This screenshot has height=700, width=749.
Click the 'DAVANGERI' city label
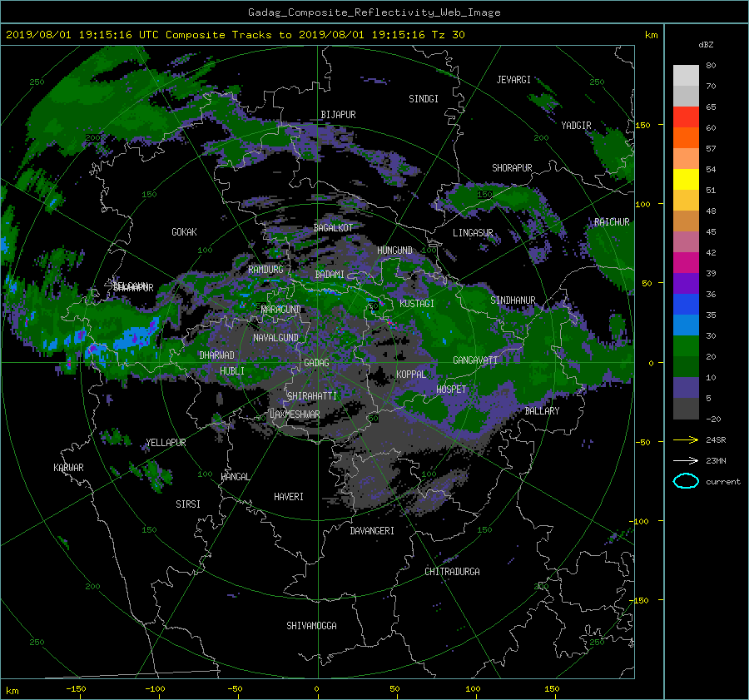tap(372, 531)
